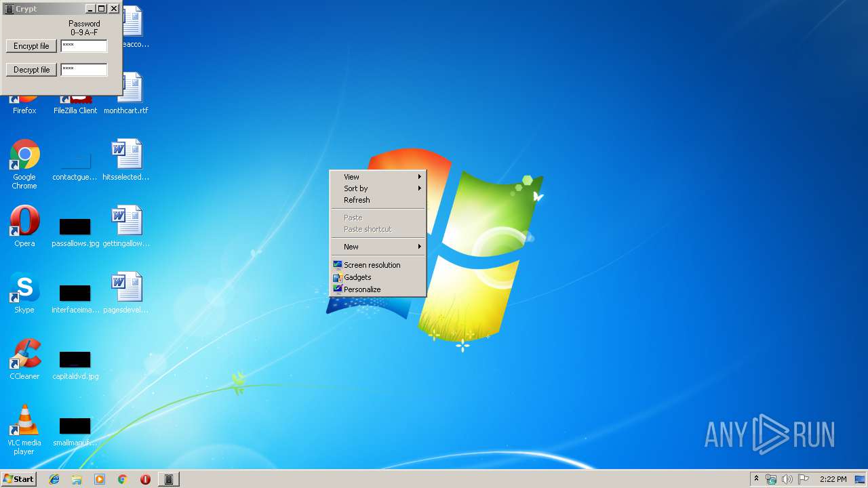Select the CCleaner desktop shortcut
Viewport: 868px width, 488px height.
[24, 359]
